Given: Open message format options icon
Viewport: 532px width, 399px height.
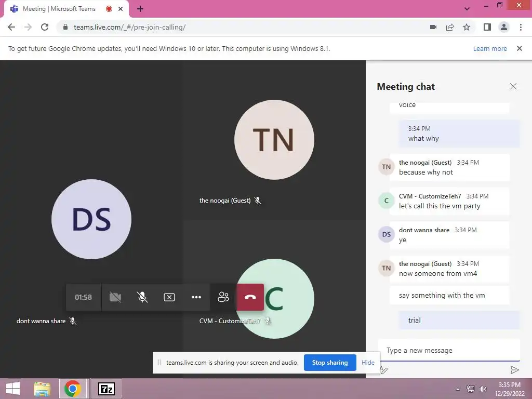Looking at the screenshot, I should click(383, 370).
